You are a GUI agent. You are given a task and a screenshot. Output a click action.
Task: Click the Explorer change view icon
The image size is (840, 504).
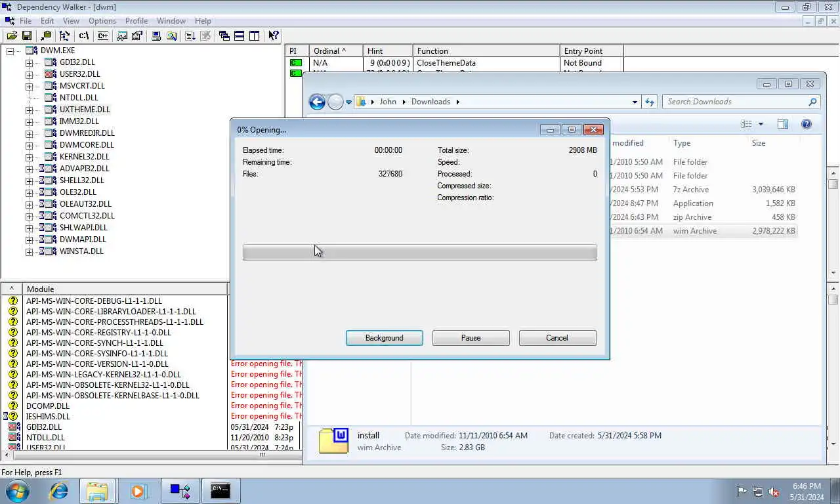(x=746, y=124)
